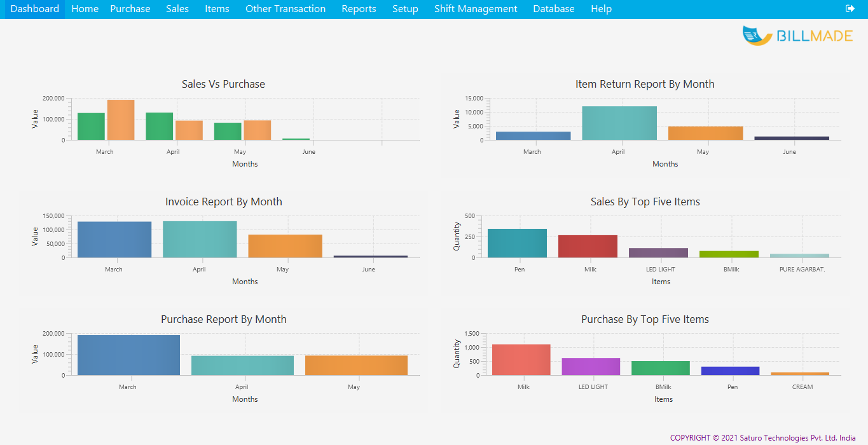Open the Setup menu
The height and width of the screenshot is (445, 868).
point(405,9)
